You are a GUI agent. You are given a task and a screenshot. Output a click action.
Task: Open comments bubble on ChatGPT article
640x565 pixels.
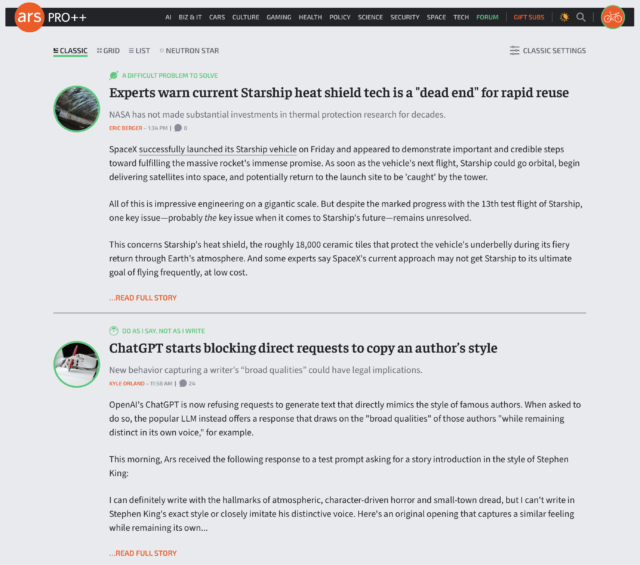[x=183, y=383]
